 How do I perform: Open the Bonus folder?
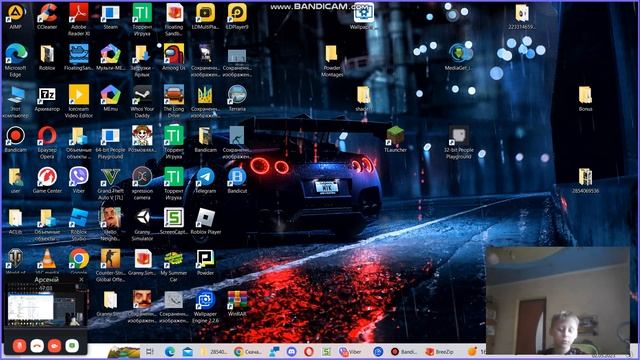[585, 95]
